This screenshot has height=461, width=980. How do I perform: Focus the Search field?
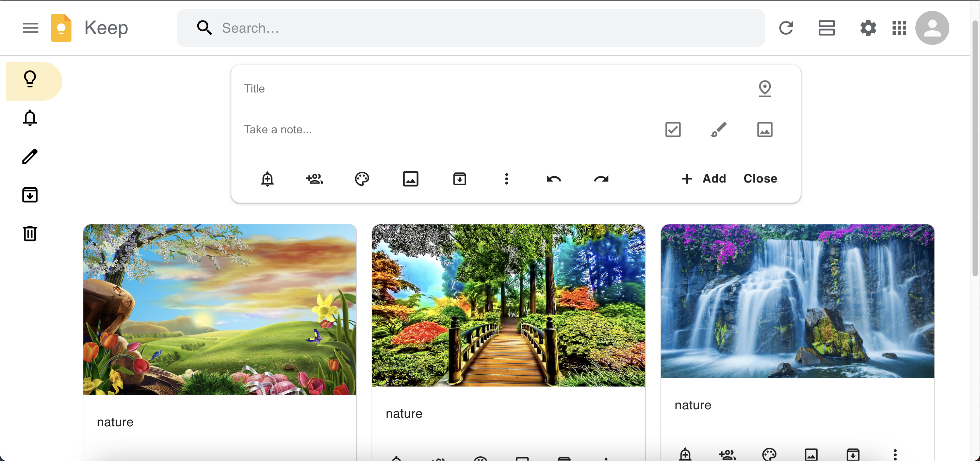pyautogui.click(x=471, y=28)
